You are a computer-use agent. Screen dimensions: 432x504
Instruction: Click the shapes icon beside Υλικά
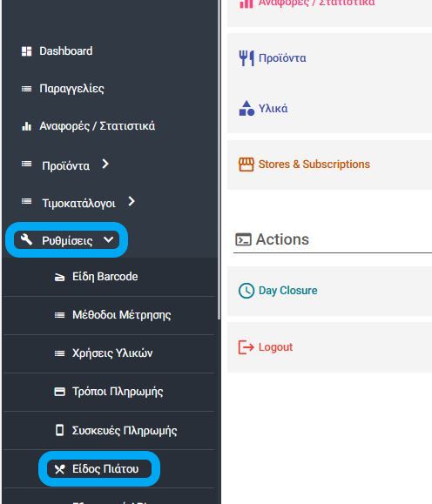coord(246,108)
